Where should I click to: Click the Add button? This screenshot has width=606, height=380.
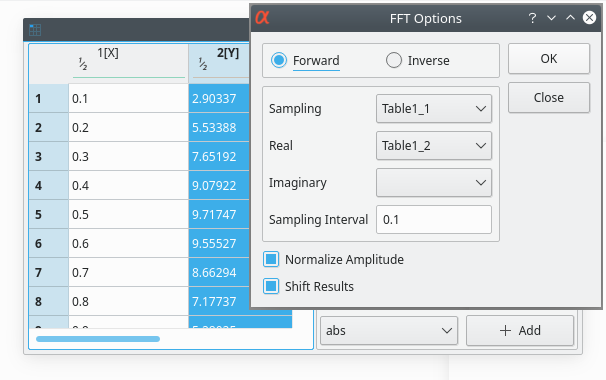tap(520, 331)
